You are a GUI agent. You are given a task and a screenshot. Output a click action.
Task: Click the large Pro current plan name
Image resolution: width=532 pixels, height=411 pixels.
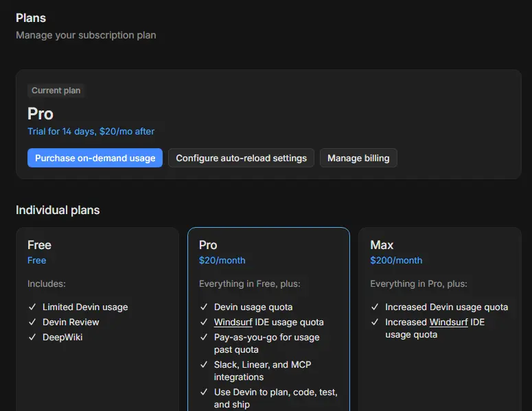pyautogui.click(x=41, y=114)
